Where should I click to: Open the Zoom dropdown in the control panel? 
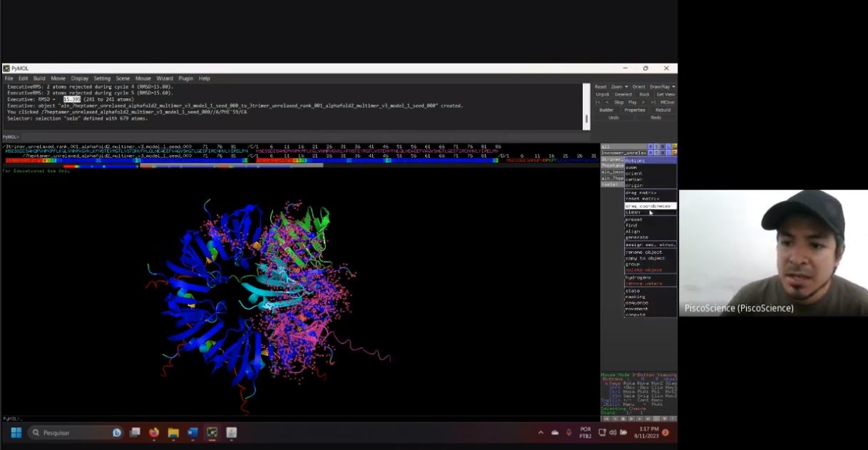pyautogui.click(x=619, y=86)
